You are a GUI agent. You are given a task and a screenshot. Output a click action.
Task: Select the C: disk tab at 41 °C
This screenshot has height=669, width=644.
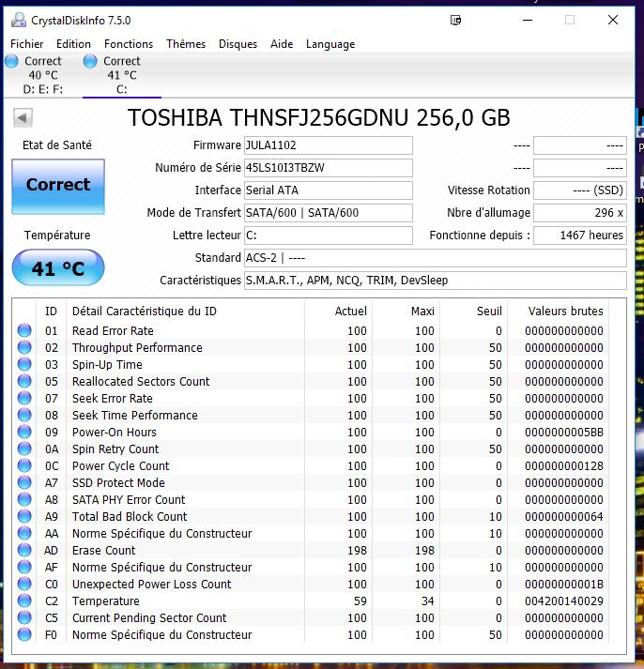(122, 75)
